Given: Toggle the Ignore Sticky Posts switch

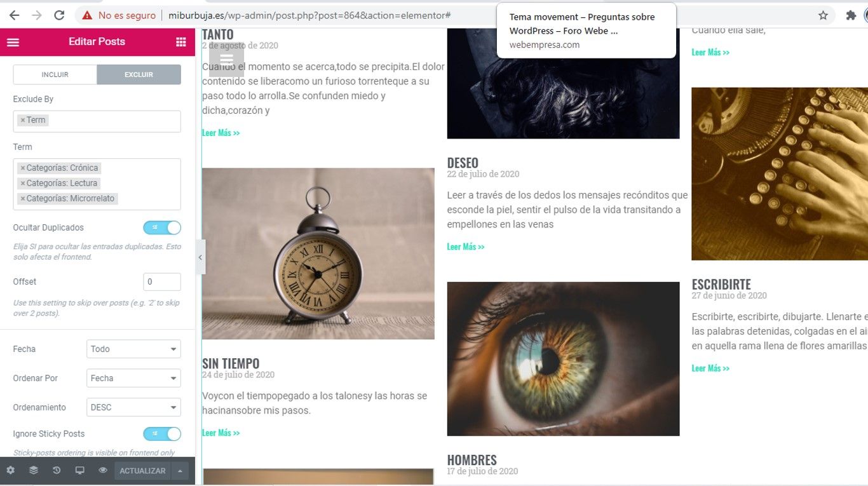Looking at the screenshot, I should pos(162,434).
